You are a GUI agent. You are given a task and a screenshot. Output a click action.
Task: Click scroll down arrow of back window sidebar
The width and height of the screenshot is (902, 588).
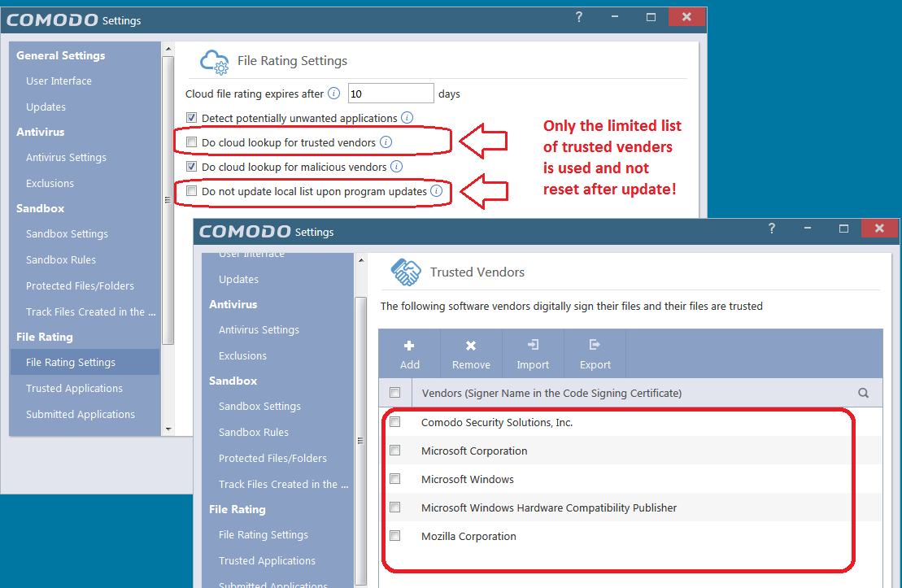coord(168,429)
